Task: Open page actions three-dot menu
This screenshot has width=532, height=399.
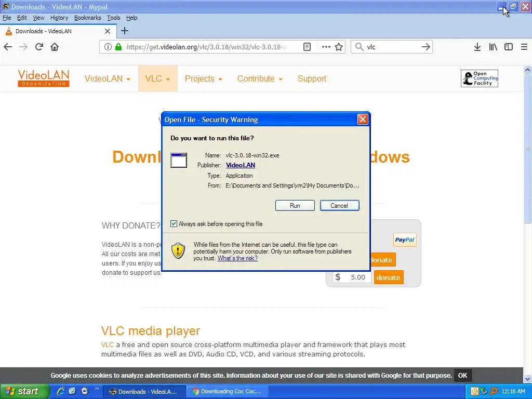Action: (x=326, y=47)
